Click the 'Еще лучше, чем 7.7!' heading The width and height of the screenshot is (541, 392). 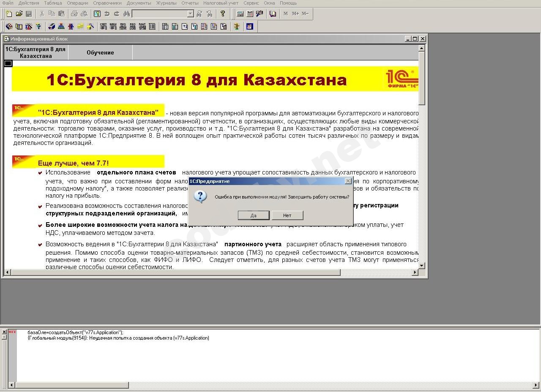(73, 163)
